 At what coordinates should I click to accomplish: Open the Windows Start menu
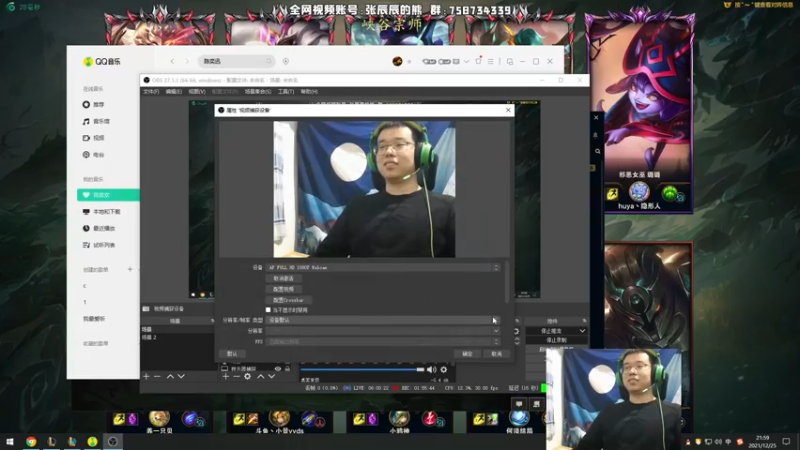coord(10,442)
